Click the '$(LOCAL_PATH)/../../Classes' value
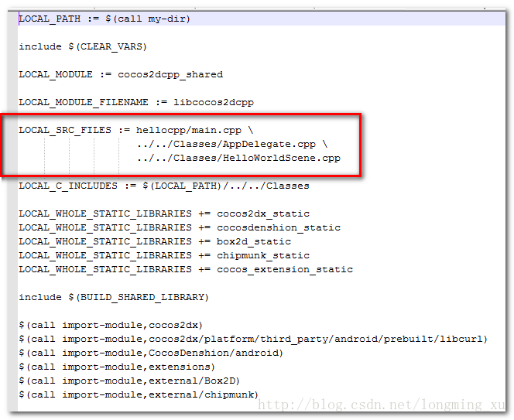514x420 pixels. (x=225, y=186)
